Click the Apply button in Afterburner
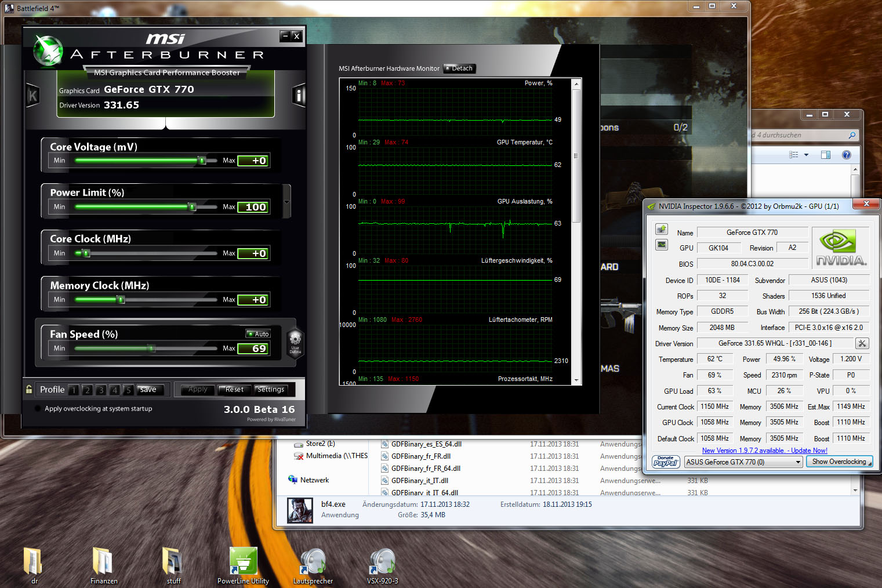The width and height of the screenshot is (882, 588). (197, 390)
